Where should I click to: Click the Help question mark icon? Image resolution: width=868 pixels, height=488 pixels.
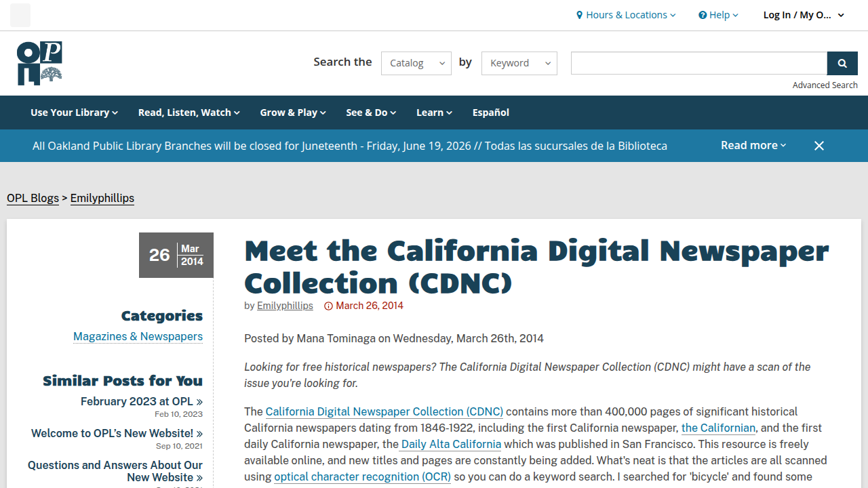pyautogui.click(x=703, y=15)
